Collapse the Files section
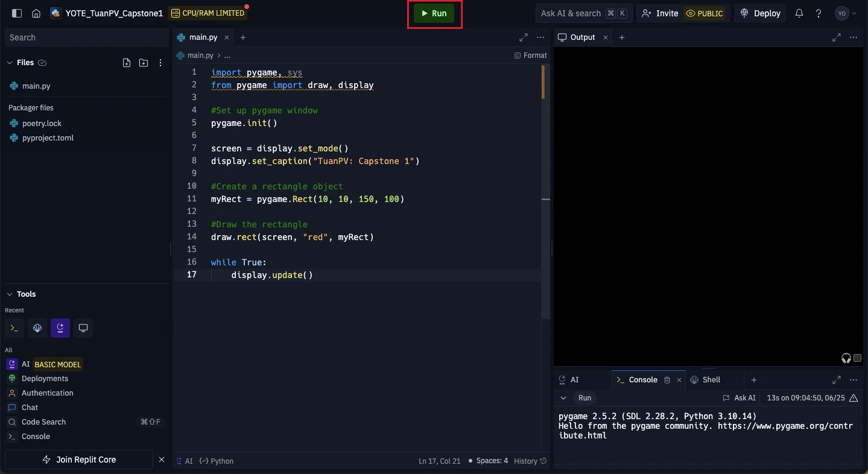Screen dimensions: 868x474 (10, 63)
